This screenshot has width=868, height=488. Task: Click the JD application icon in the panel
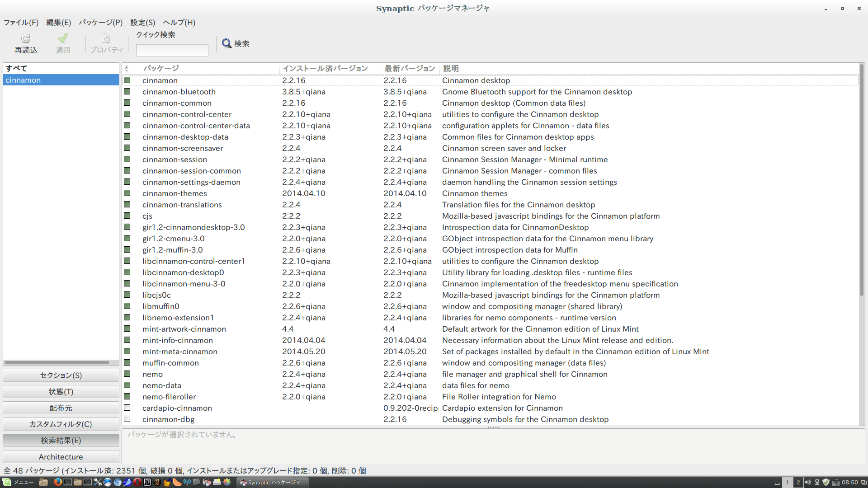point(147,482)
